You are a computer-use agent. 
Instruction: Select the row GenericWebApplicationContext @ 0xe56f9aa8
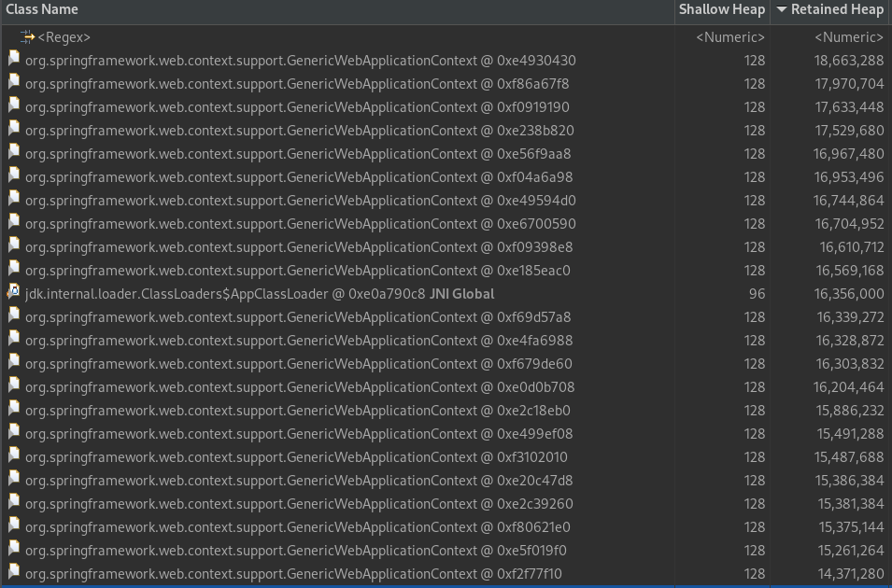(x=446, y=154)
